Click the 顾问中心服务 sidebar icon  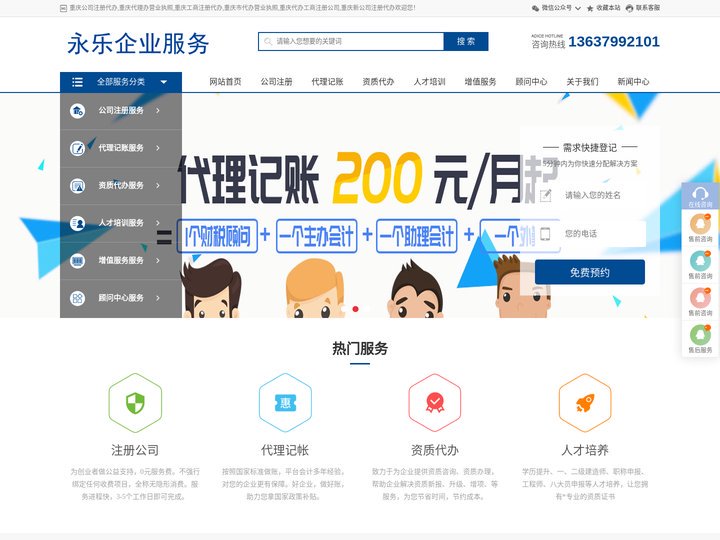pos(77,298)
